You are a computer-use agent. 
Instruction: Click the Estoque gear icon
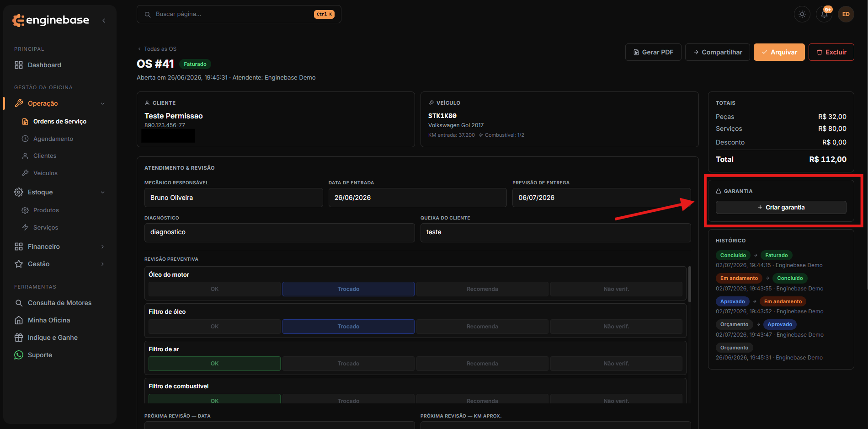(19, 192)
